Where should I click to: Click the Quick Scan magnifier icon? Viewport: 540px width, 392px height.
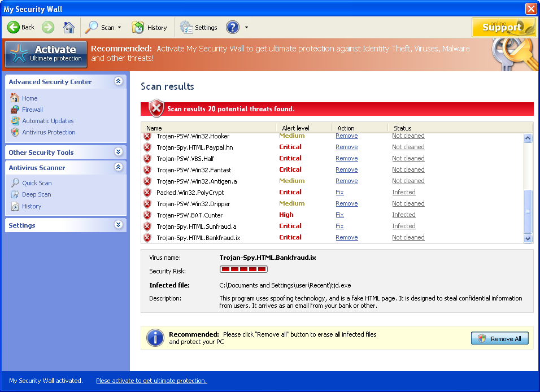(15, 182)
